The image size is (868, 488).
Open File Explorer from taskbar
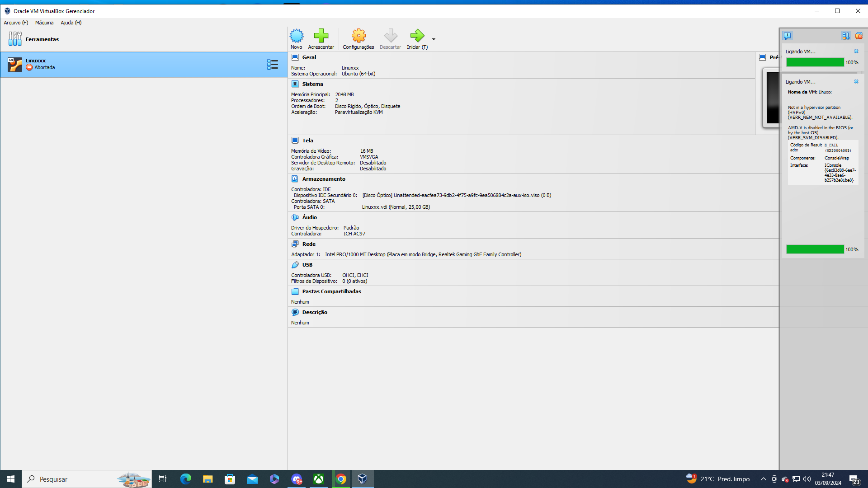(x=208, y=479)
